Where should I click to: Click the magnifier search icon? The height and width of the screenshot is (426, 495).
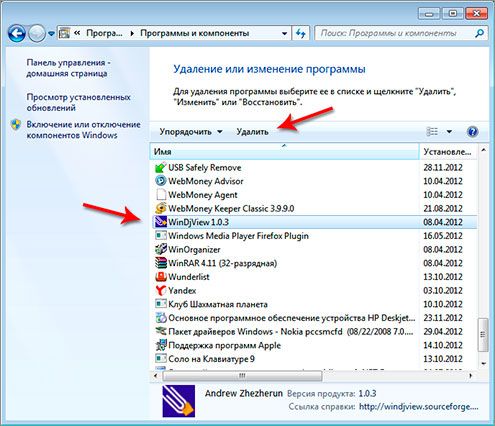[480, 33]
